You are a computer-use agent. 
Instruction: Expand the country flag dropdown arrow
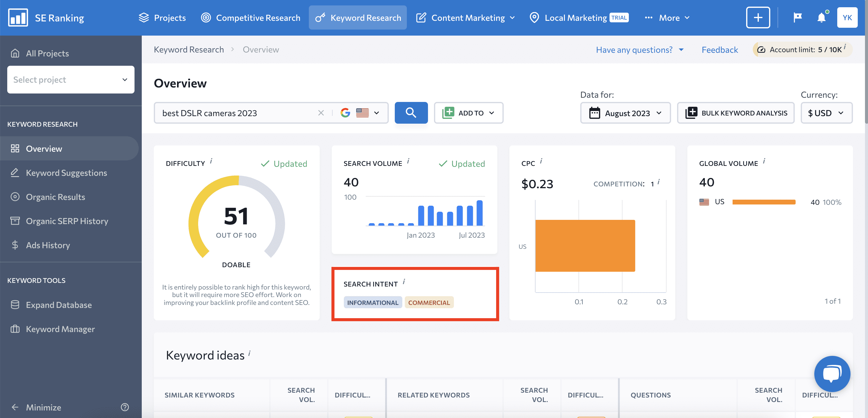[x=376, y=113]
